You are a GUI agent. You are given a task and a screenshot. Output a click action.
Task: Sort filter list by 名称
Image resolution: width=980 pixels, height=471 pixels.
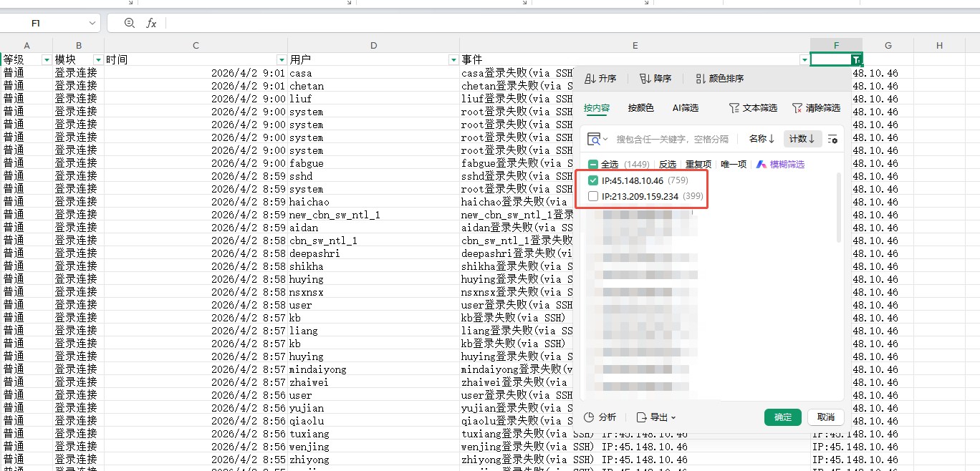[762, 139]
